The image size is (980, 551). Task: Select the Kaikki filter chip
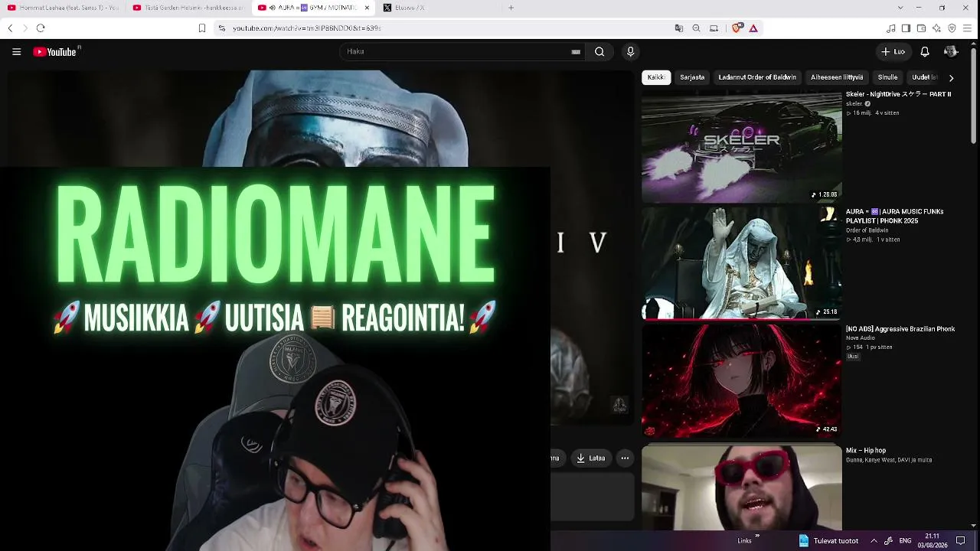coord(656,77)
